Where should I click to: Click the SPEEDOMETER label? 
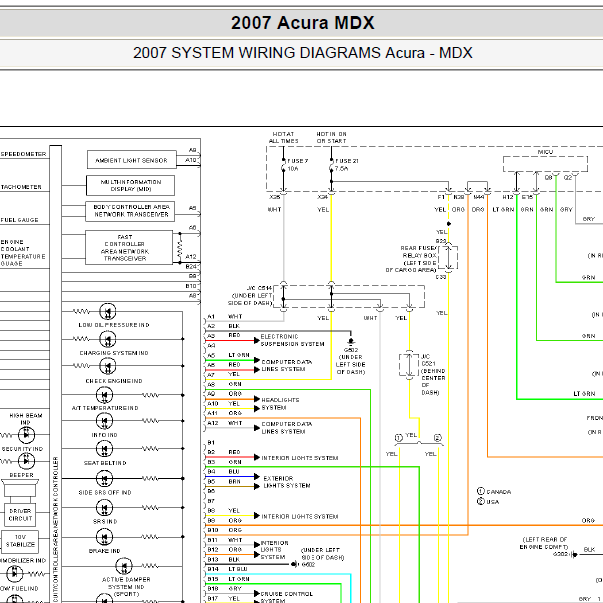click(x=23, y=154)
